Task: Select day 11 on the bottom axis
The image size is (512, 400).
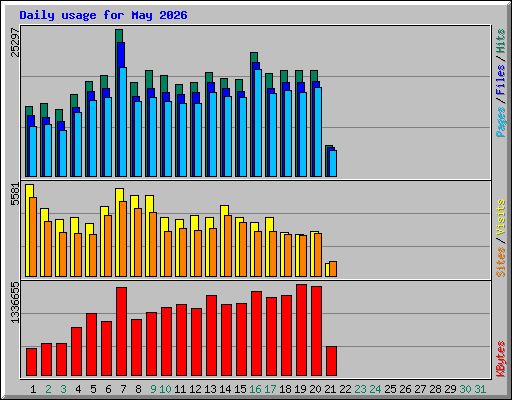Action: (180, 389)
